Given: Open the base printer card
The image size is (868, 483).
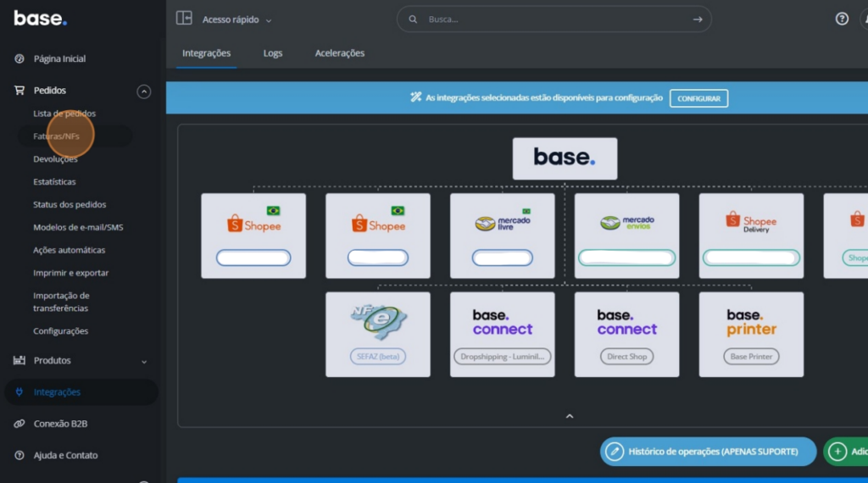Looking at the screenshot, I should click(x=751, y=335).
